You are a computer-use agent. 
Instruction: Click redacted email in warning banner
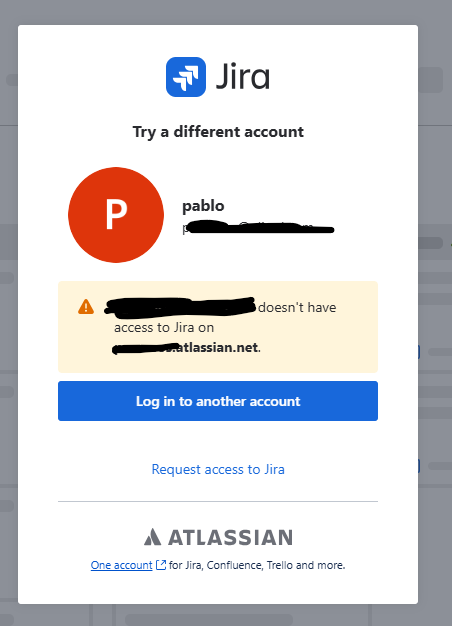(x=180, y=307)
